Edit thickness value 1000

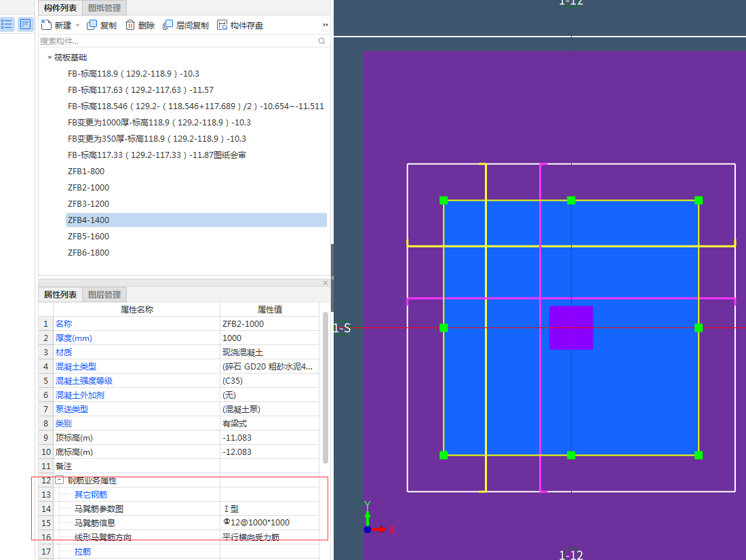269,338
